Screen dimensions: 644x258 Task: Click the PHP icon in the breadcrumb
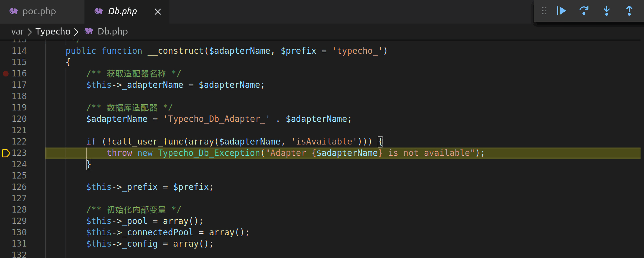click(x=89, y=31)
